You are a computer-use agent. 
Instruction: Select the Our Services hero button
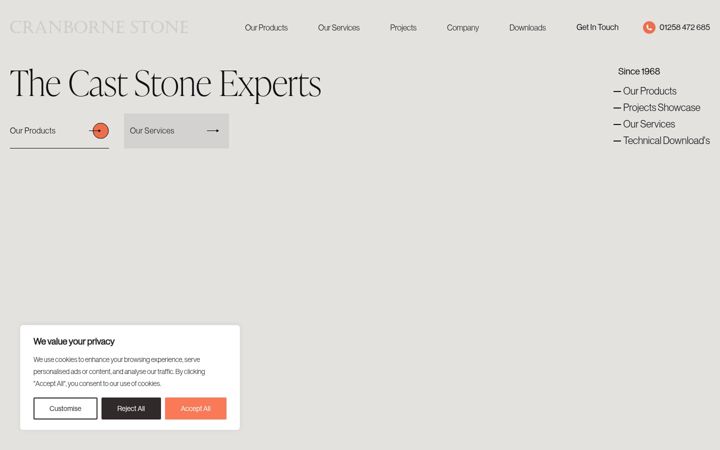coord(176,131)
